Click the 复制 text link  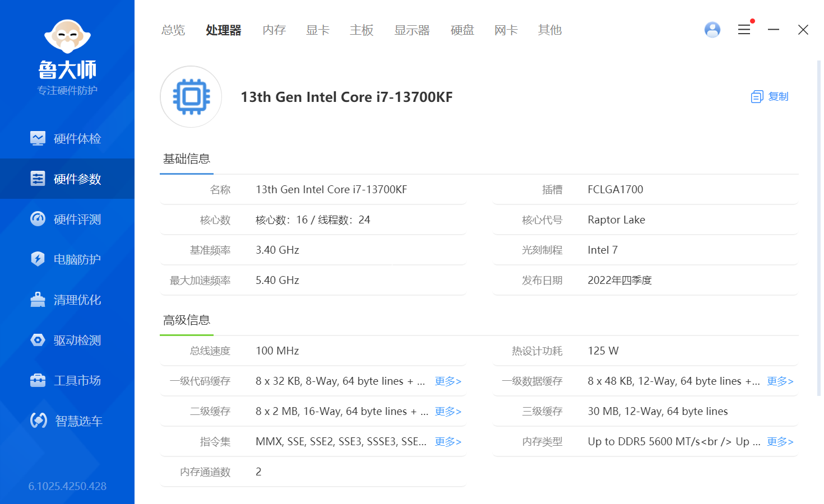[x=778, y=97]
